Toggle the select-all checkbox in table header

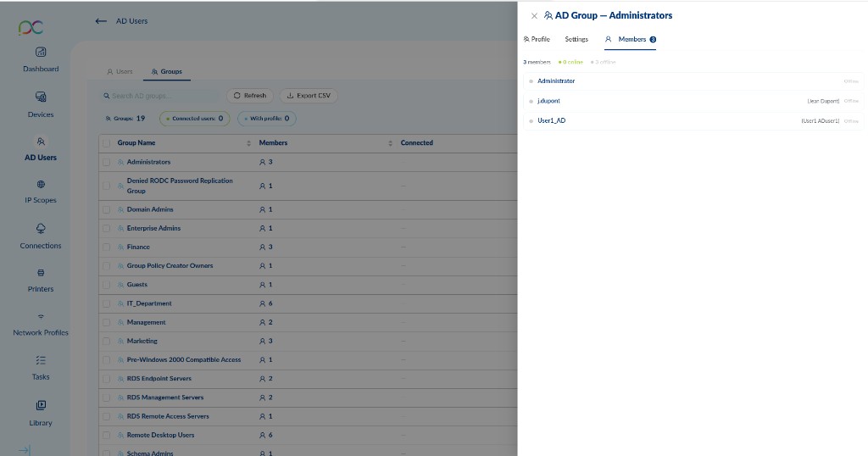[106, 142]
